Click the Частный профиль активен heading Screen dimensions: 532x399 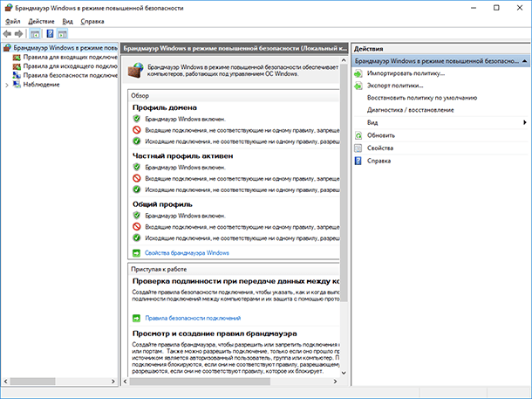pyautogui.click(x=182, y=156)
